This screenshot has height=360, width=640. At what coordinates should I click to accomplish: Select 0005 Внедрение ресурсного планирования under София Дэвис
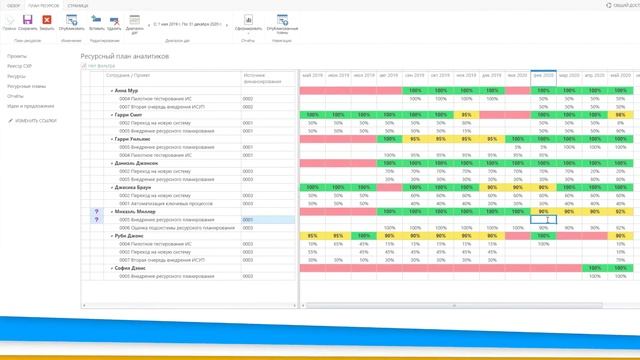click(x=167, y=276)
